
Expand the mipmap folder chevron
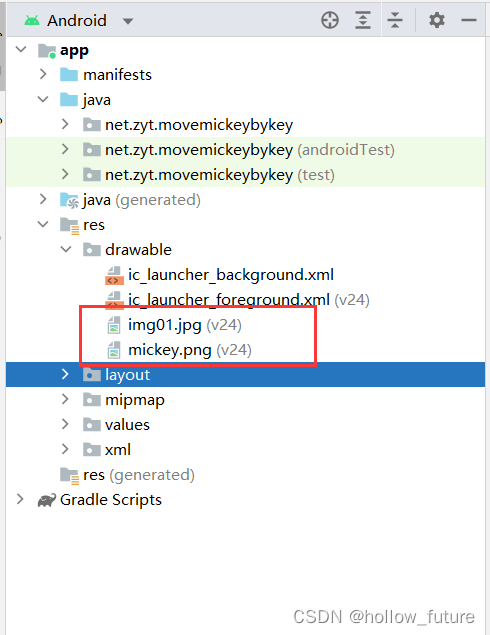coord(65,399)
